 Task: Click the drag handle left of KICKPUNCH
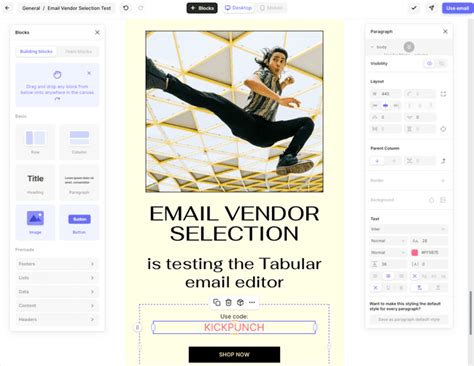[x=137, y=328]
